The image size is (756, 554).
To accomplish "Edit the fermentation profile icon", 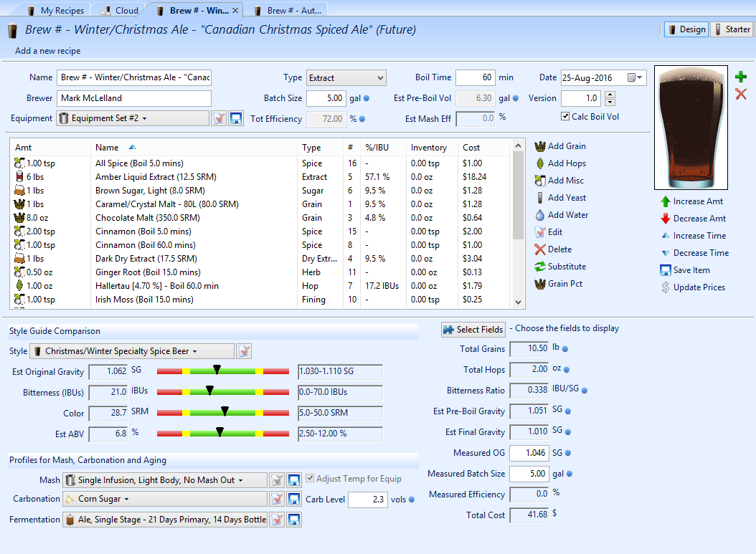I will click(x=277, y=520).
